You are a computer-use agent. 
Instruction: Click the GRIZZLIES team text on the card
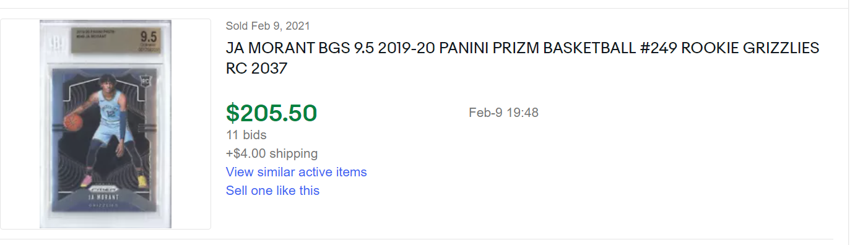(x=104, y=204)
